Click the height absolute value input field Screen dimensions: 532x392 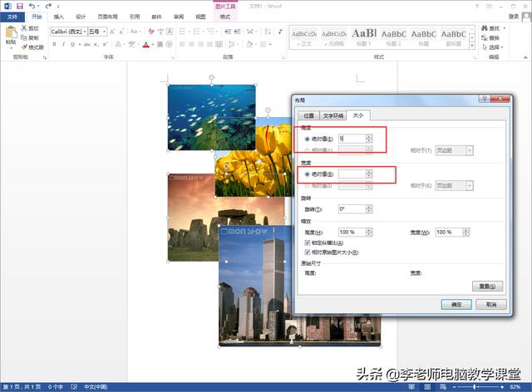pos(352,139)
